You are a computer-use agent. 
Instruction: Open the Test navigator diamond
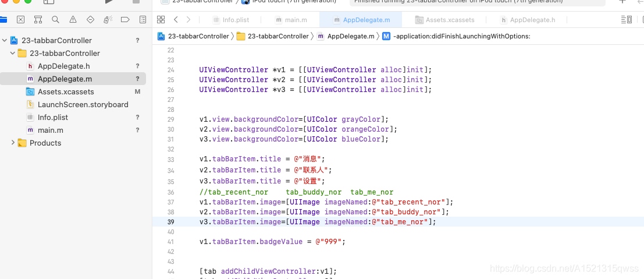pos(90,19)
